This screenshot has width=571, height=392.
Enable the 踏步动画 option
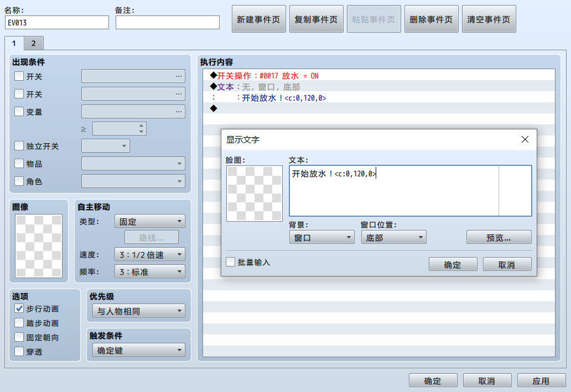coord(19,323)
